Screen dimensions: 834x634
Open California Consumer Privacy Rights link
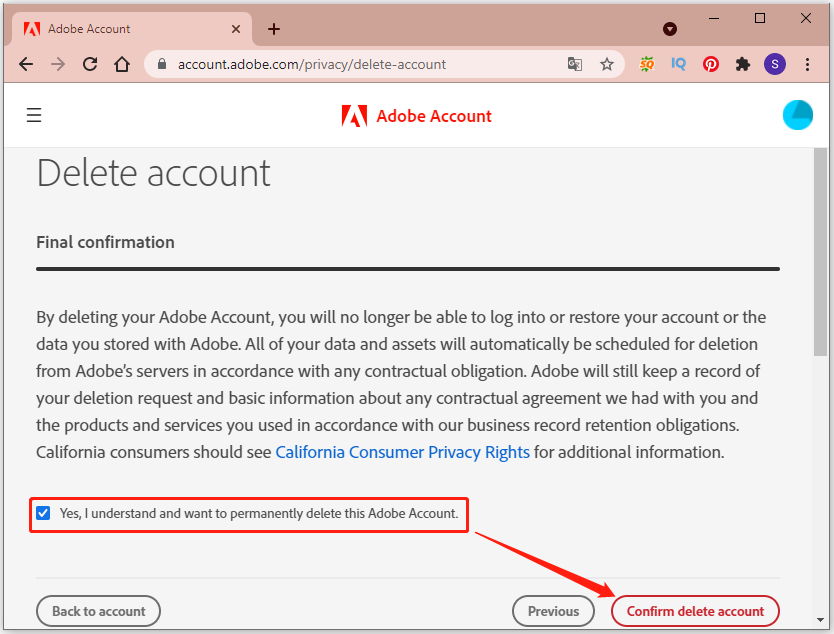[402, 452]
